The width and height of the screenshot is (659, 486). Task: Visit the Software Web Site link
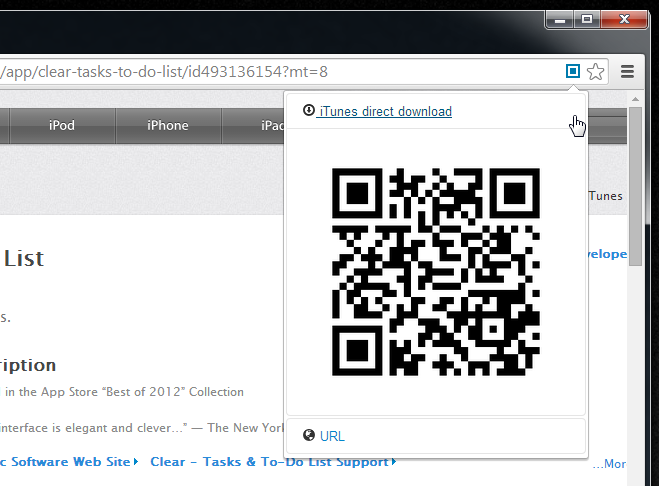pyautogui.click(x=69, y=462)
